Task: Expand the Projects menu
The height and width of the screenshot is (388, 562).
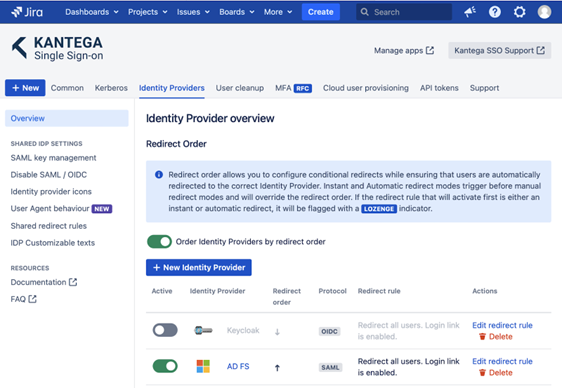Action: click(148, 12)
